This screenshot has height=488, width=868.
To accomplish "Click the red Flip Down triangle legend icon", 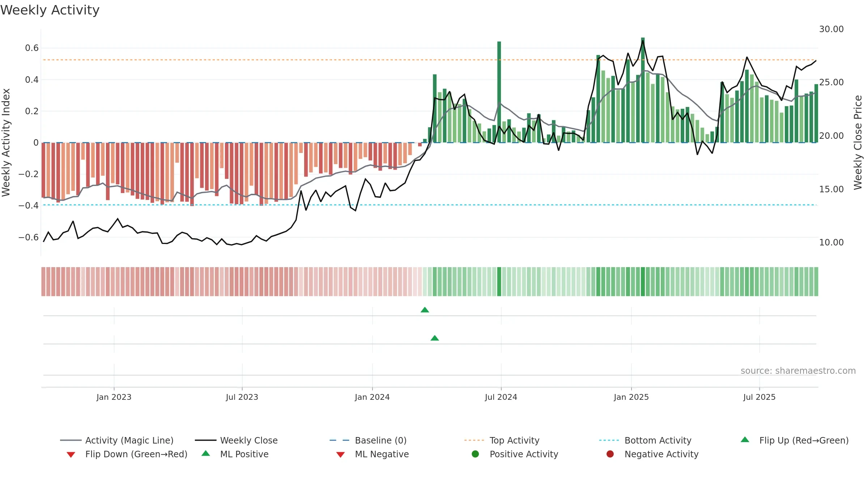I will (71, 454).
